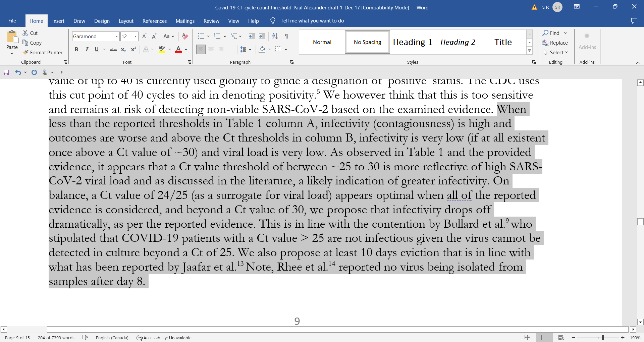Click the Find button
This screenshot has width=644, height=342.
551,33
